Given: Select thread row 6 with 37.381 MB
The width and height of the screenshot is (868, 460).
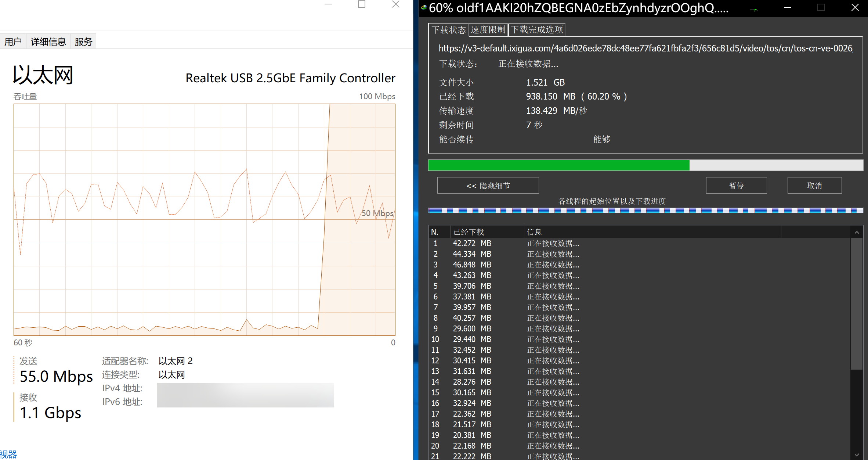Looking at the screenshot, I should (639, 297).
